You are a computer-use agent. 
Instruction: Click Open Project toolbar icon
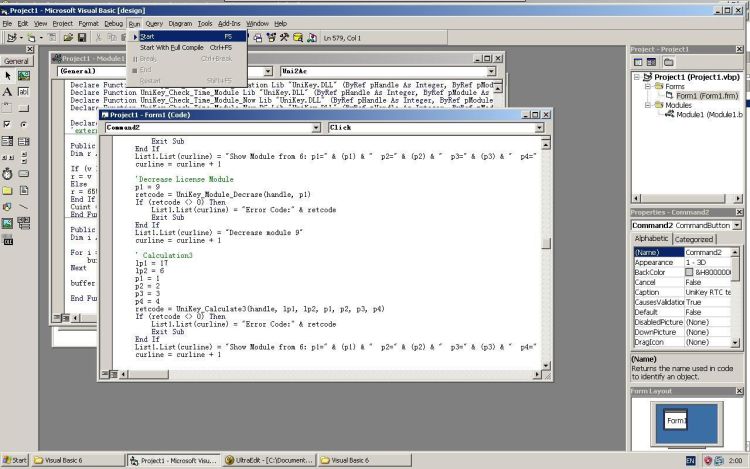68,37
